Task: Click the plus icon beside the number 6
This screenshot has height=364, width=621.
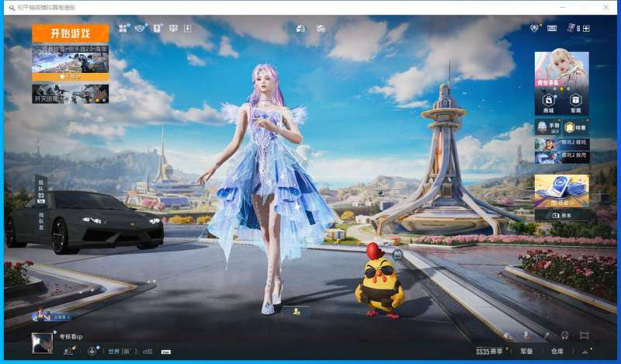Action: [587, 29]
